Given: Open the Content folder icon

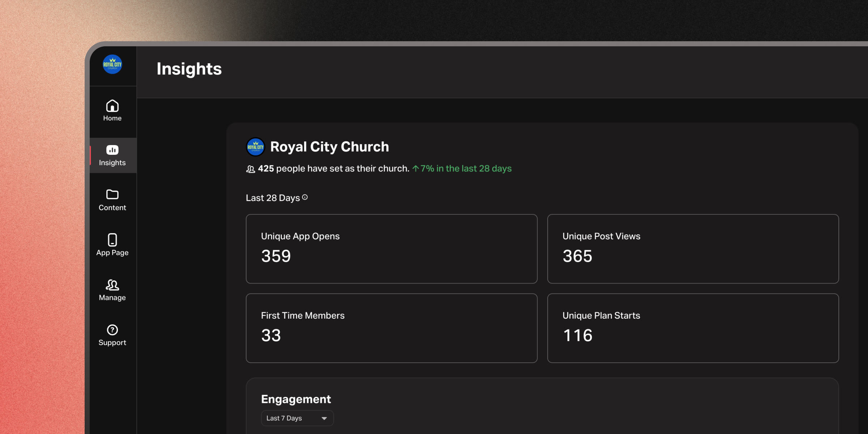Looking at the screenshot, I should tap(112, 194).
